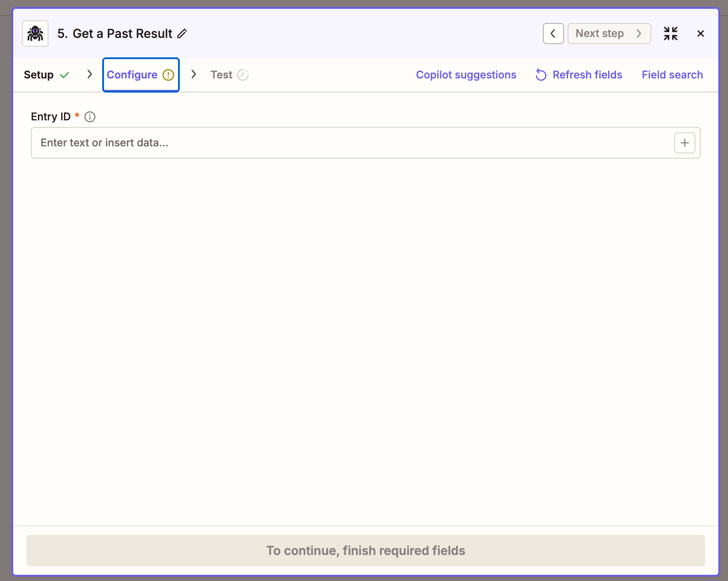Close the step editor panel
728x581 pixels.
(701, 34)
